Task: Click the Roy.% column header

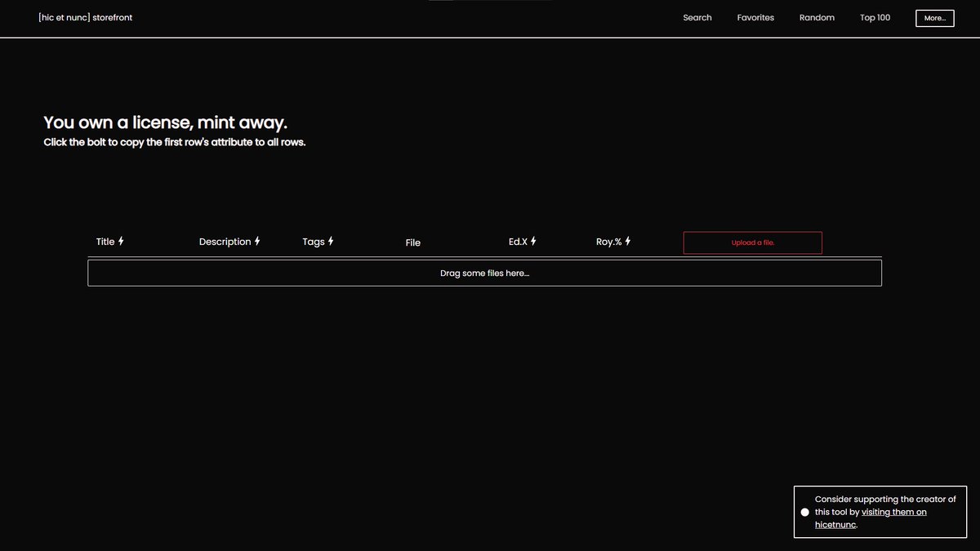Action: pos(609,242)
